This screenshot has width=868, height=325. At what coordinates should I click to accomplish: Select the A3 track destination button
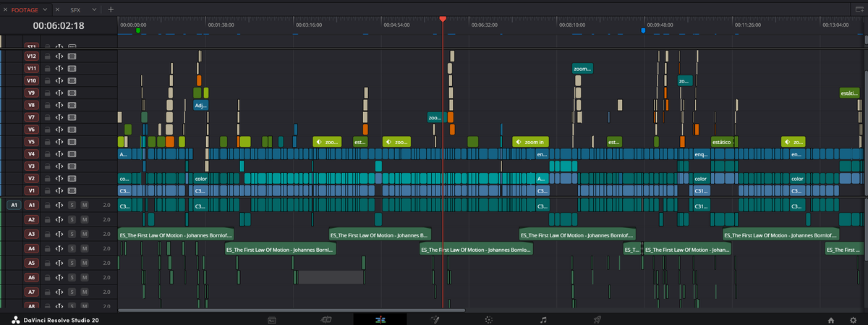(x=31, y=234)
